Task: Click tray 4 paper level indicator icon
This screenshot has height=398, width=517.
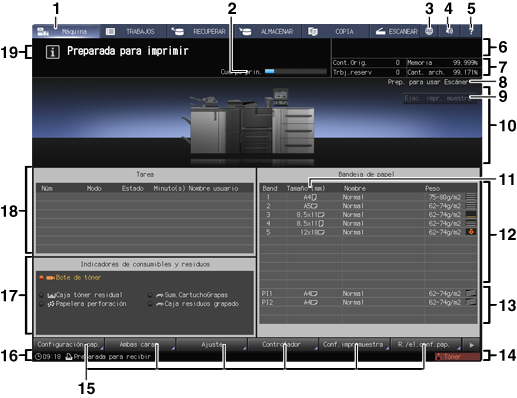Action: (471, 223)
